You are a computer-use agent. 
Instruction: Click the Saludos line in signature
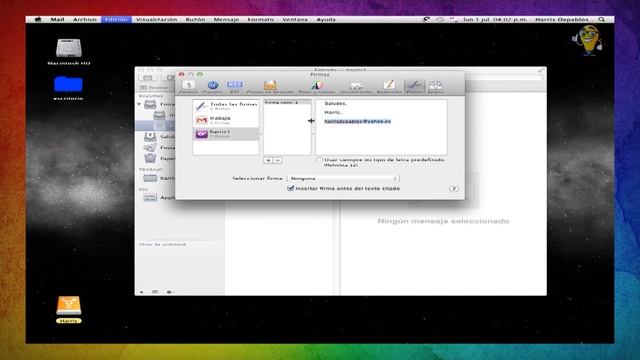point(335,104)
